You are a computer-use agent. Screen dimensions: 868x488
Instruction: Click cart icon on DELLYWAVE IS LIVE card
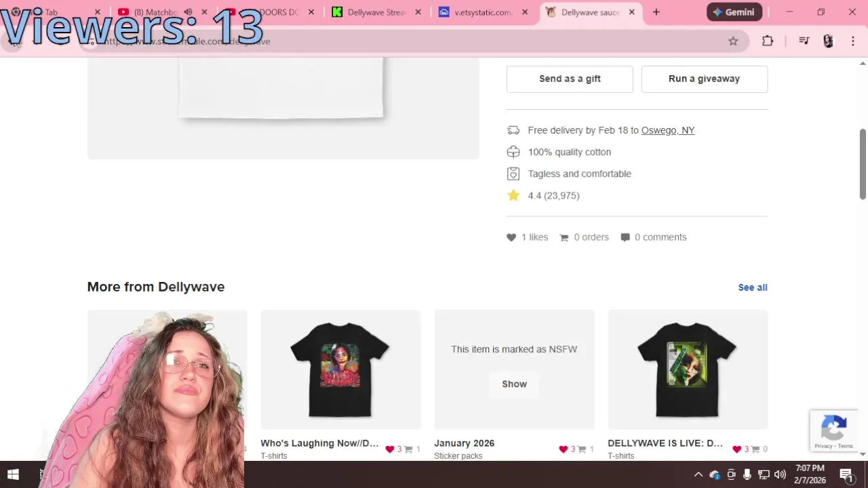point(755,449)
